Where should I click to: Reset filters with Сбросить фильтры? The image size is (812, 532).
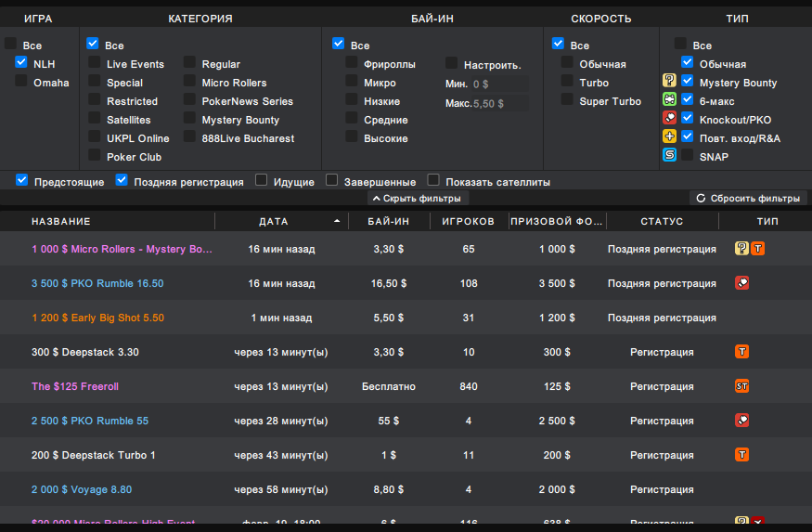click(x=747, y=199)
